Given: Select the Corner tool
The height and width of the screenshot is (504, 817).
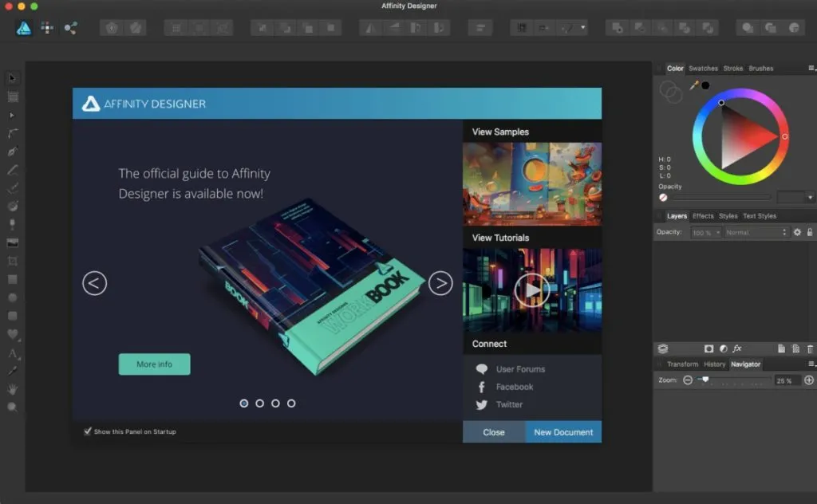Looking at the screenshot, I should (x=13, y=133).
